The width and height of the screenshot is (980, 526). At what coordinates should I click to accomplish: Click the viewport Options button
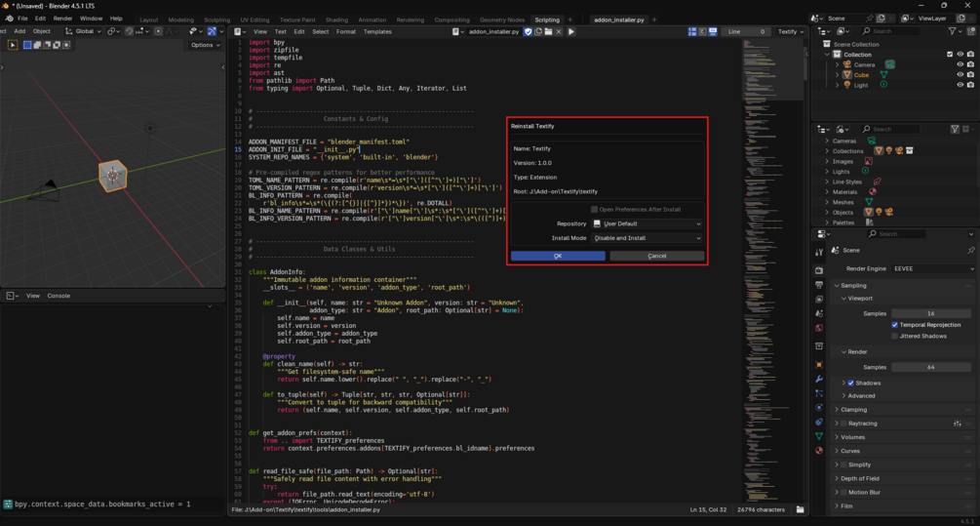205,45
